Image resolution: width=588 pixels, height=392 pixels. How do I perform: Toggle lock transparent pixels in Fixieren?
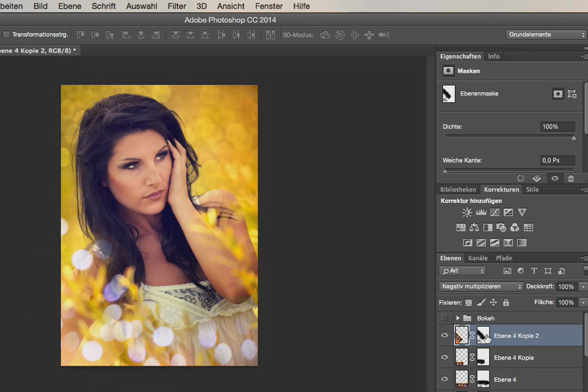[468, 303]
